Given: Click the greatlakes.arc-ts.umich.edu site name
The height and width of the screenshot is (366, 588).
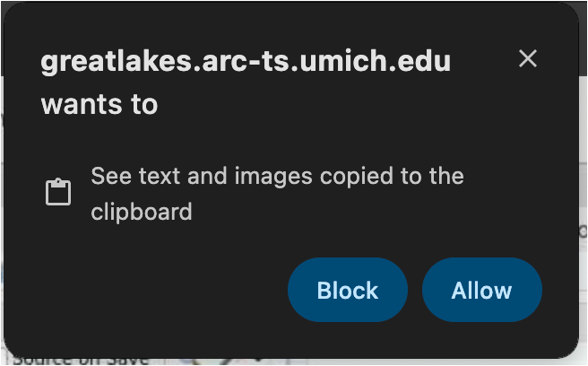Looking at the screenshot, I should click(246, 62).
